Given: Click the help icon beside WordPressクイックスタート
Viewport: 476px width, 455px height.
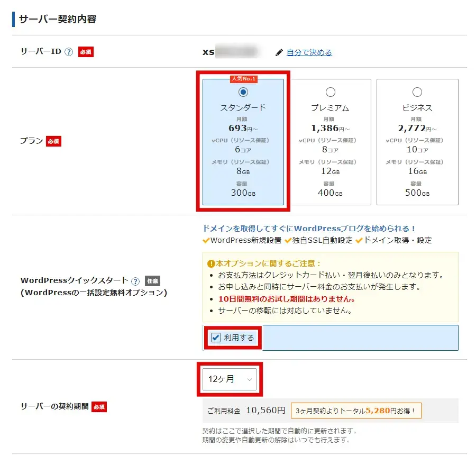Looking at the screenshot, I should coord(135,281).
